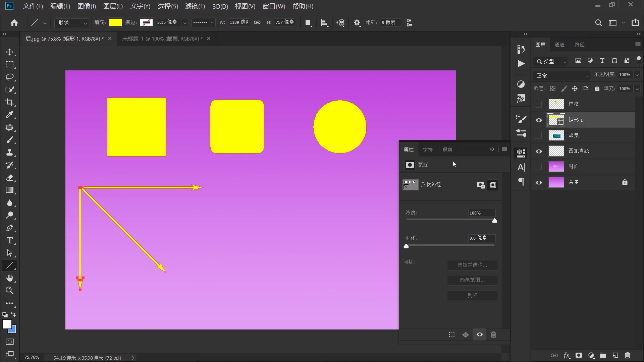
Task: Select the Crop tool
Action: coord(9,102)
